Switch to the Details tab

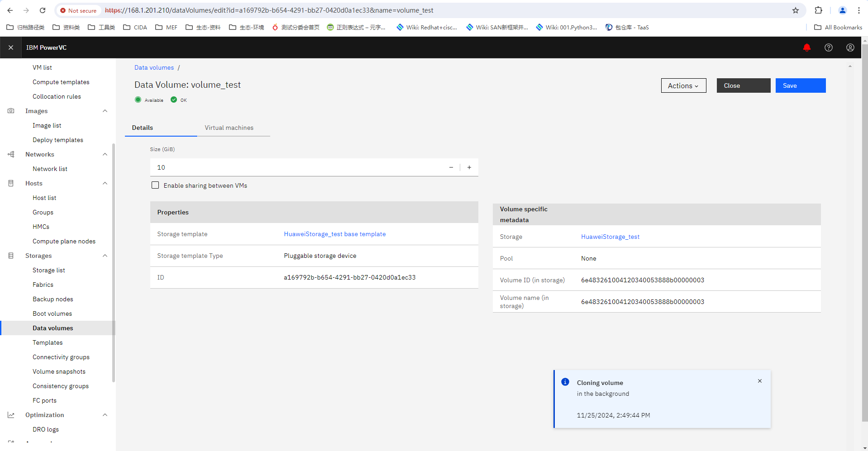pyautogui.click(x=161, y=128)
